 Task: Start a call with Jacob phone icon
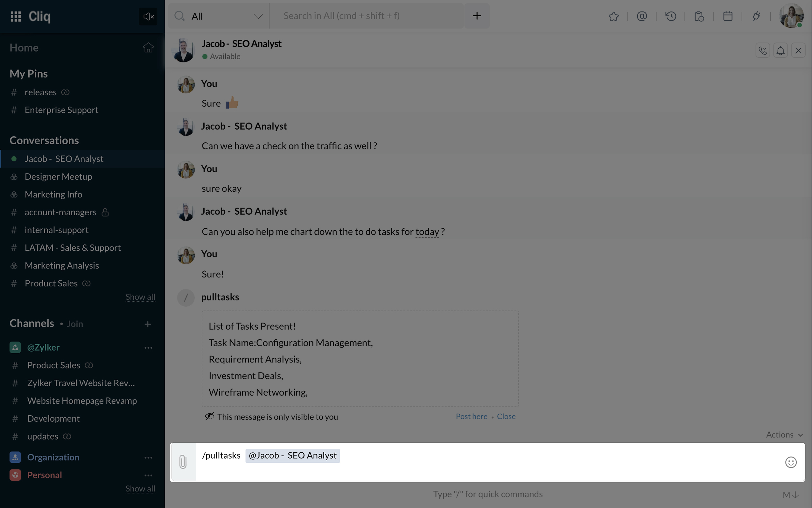pyautogui.click(x=763, y=50)
